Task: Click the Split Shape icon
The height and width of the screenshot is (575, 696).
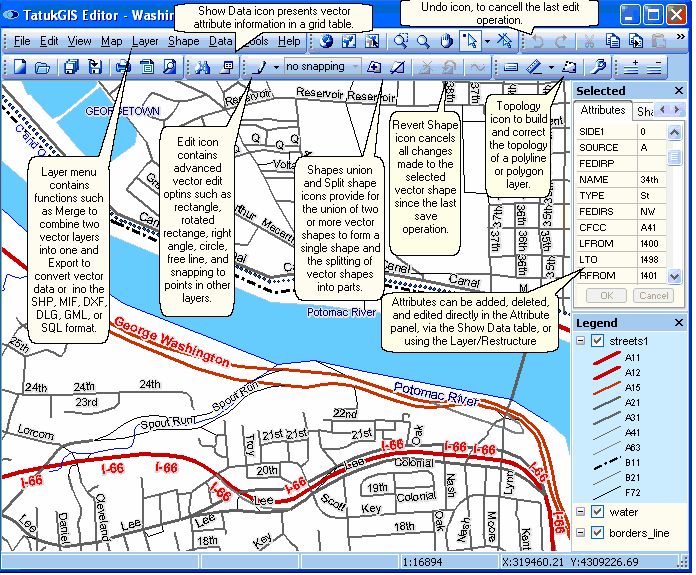Action: 397,67
